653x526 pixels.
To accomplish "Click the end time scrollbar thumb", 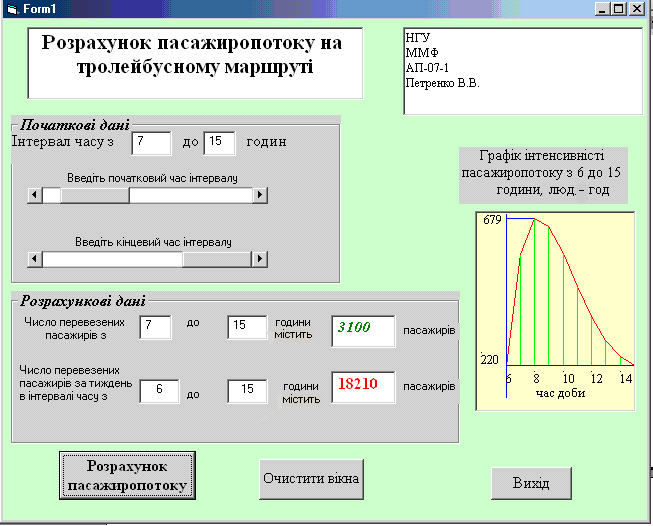I will (217, 259).
